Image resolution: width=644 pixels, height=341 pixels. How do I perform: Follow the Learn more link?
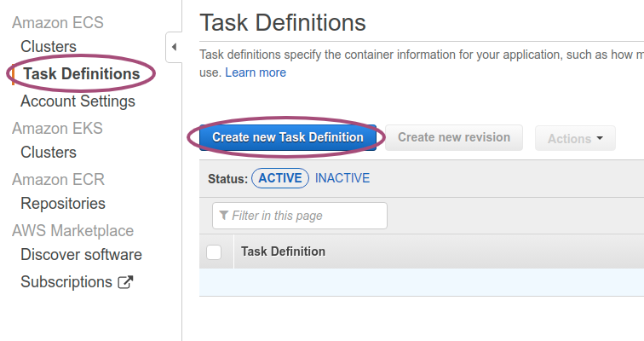click(256, 72)
